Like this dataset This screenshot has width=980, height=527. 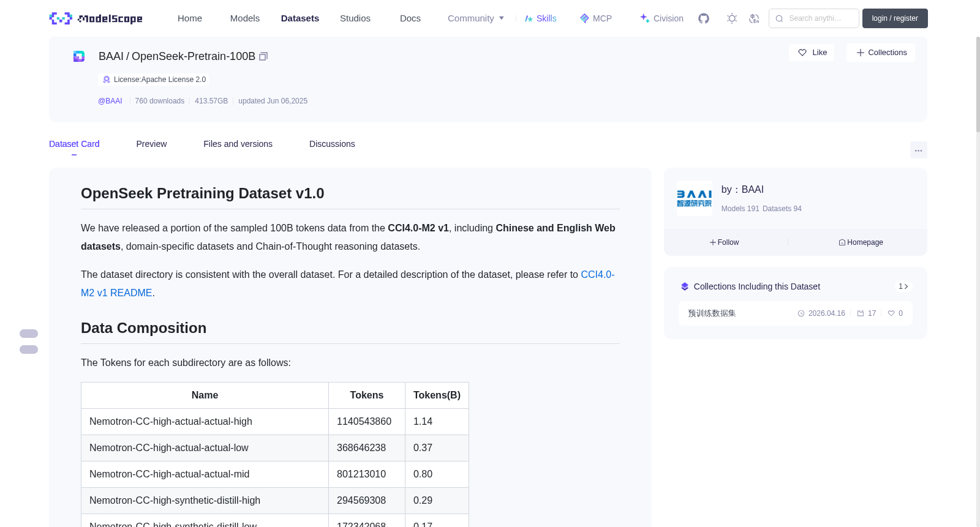tap(812, 53)
